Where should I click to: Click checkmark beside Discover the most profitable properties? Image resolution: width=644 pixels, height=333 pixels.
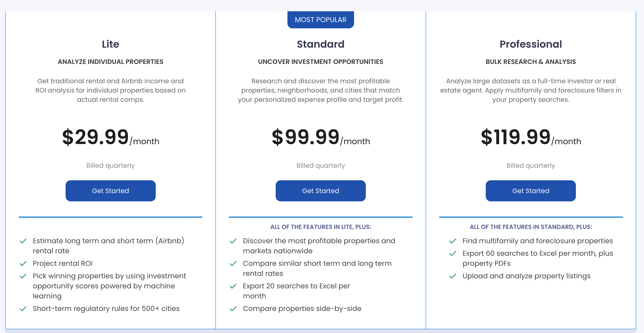[233, 241]
